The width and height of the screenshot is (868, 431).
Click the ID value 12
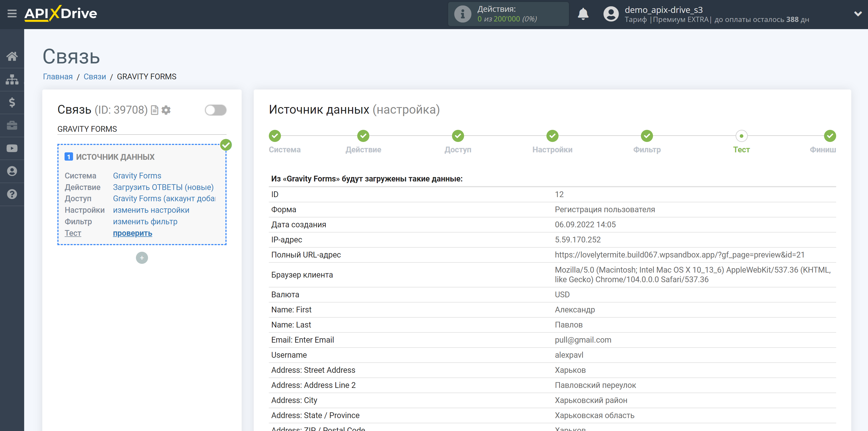tap(559, 194)
